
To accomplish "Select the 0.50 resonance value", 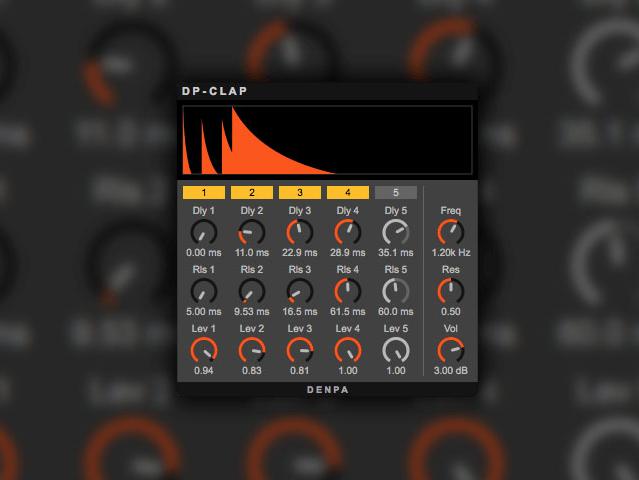I will click(x=451, y=312).
